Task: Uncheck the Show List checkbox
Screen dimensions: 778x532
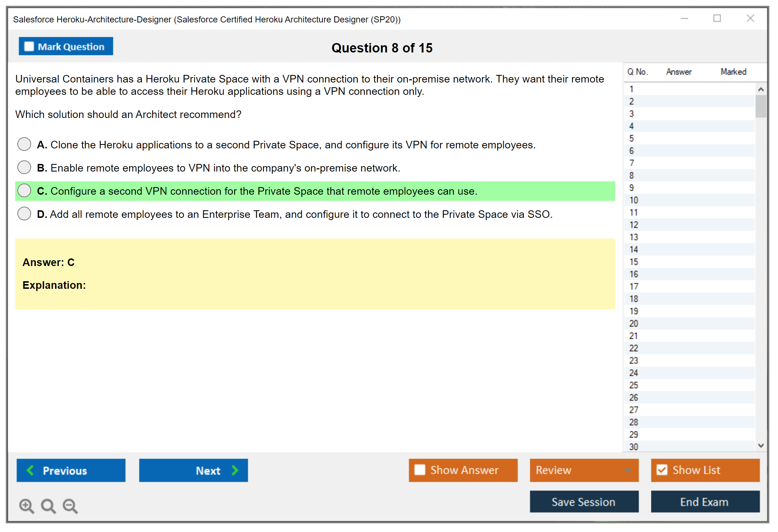Action: [662, 470]
